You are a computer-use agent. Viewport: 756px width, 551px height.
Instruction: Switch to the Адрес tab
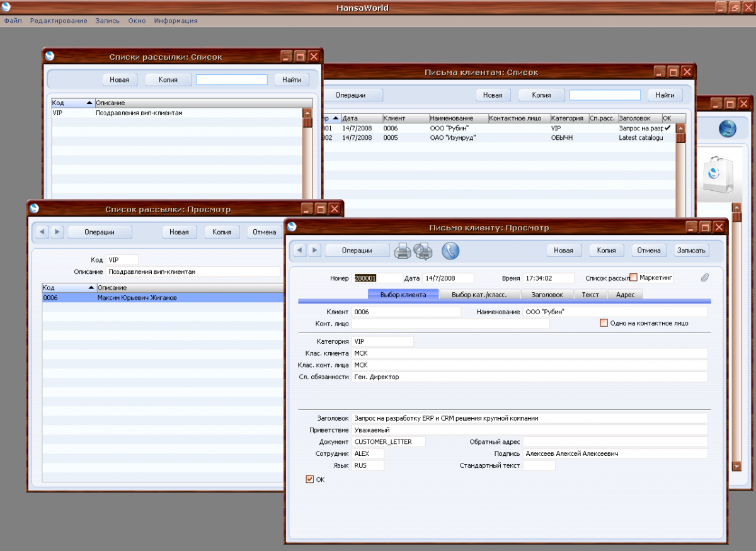626,294
